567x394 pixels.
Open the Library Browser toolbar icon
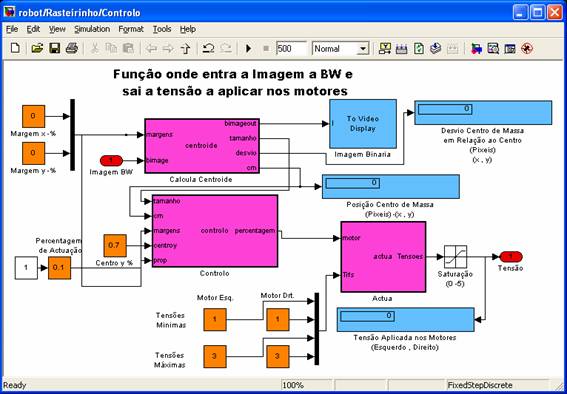click(x=476, y=48)
